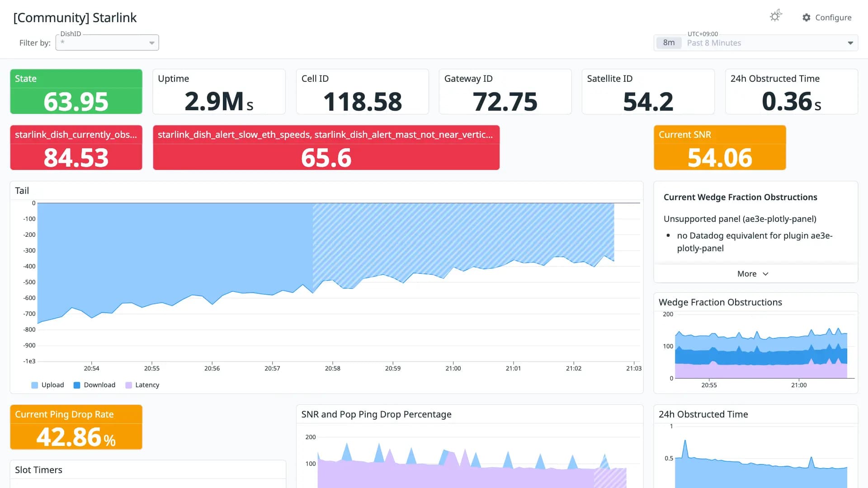Click the Unsupported panel (ae3e-plotly-panel) text

740,219
